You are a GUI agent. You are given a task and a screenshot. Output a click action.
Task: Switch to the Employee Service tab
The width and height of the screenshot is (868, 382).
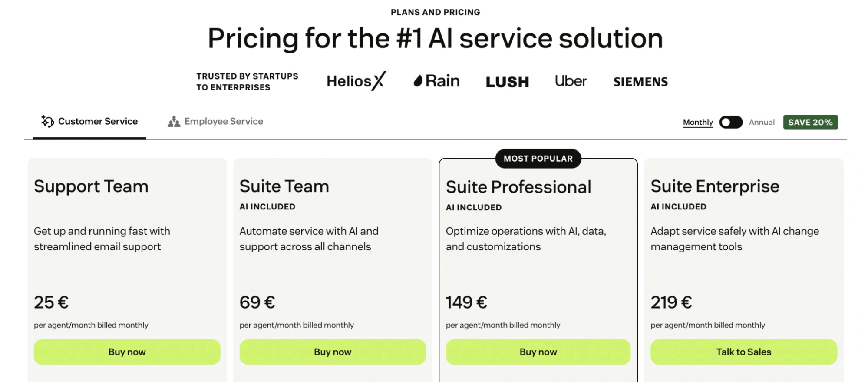(224, 121)
